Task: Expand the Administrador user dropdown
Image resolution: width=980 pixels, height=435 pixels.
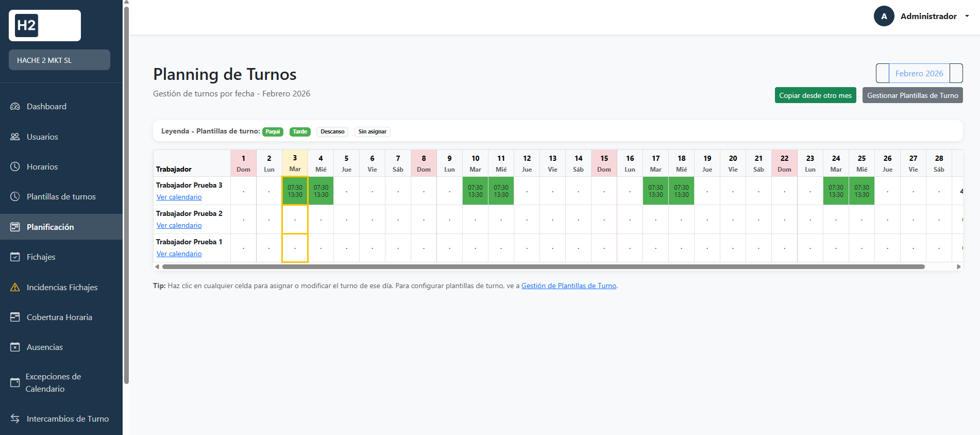Action: (x=922, y=16)
